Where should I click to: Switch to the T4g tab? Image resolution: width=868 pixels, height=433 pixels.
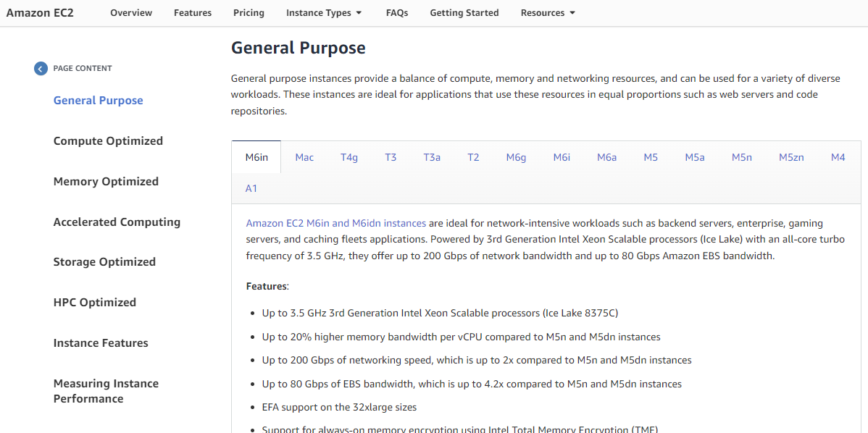(x=349, y=158)
